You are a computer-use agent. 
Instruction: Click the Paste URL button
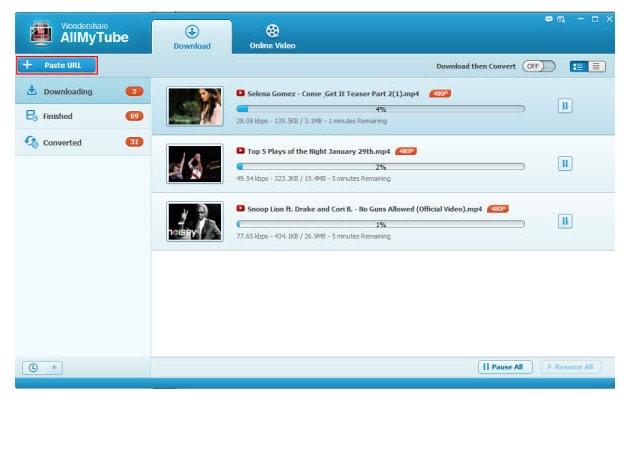click(x=57, y=65)
